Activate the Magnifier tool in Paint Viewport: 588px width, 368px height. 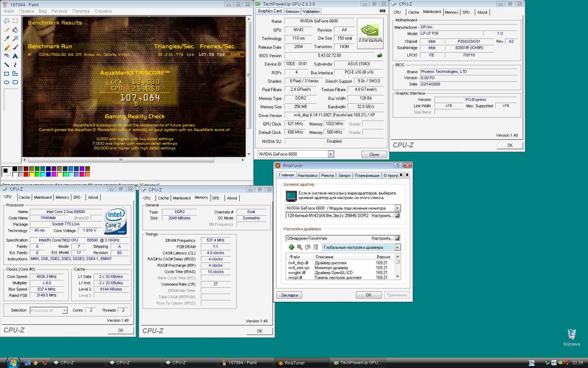tap(15, 39)
